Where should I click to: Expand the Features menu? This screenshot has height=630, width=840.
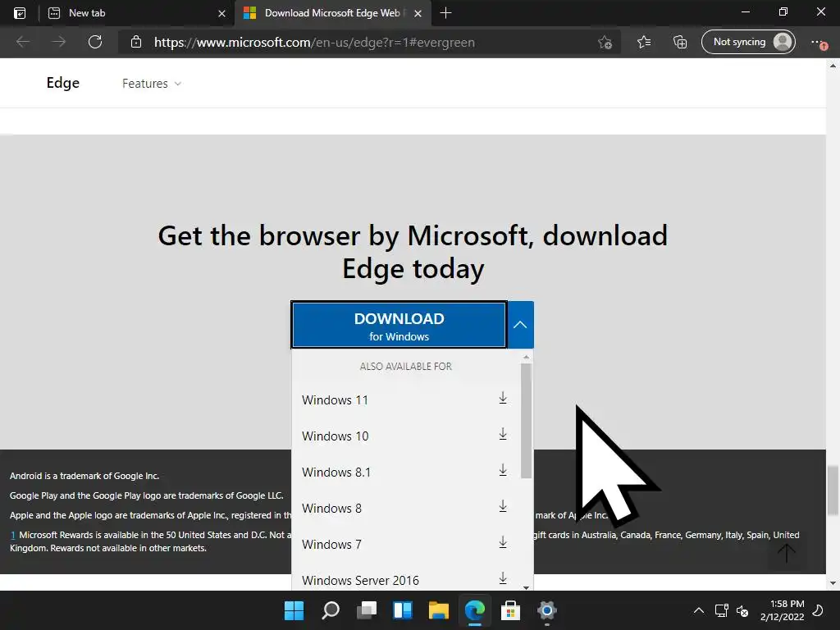[x=152, y=84]
